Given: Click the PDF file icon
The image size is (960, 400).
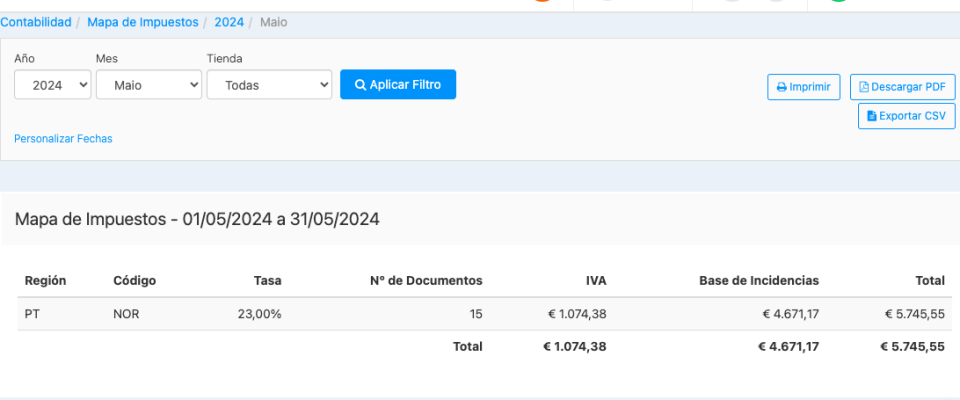Looking at the screenshot, I should (x=864, y=87).
